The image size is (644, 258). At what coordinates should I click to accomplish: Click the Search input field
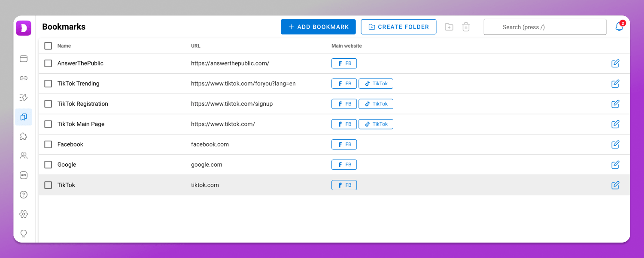tap(545, 27)
